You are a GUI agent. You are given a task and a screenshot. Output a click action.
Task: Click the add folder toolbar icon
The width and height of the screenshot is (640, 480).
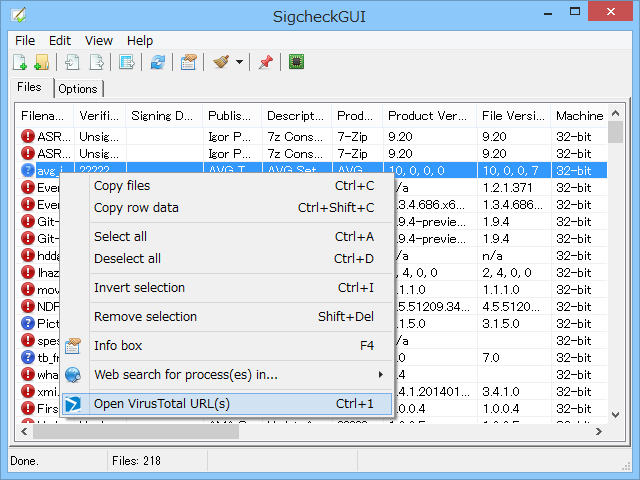(x=42, y=62)
